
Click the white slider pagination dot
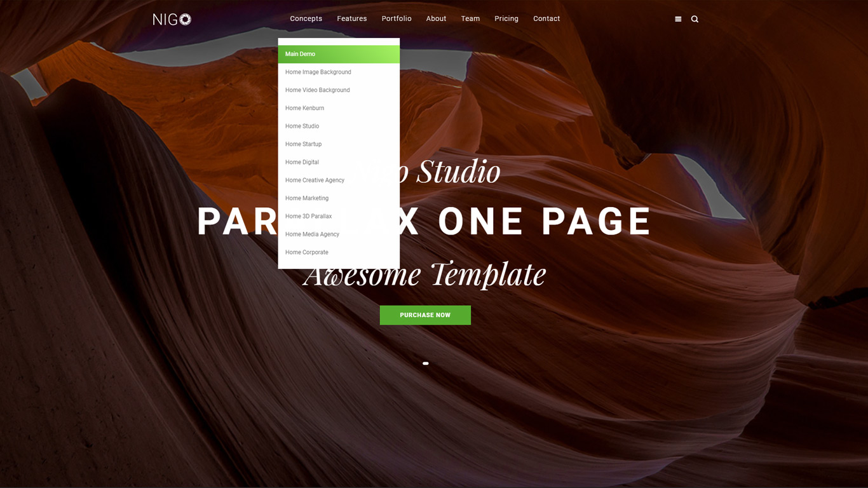pyautogui.click(x=426, y=363)
